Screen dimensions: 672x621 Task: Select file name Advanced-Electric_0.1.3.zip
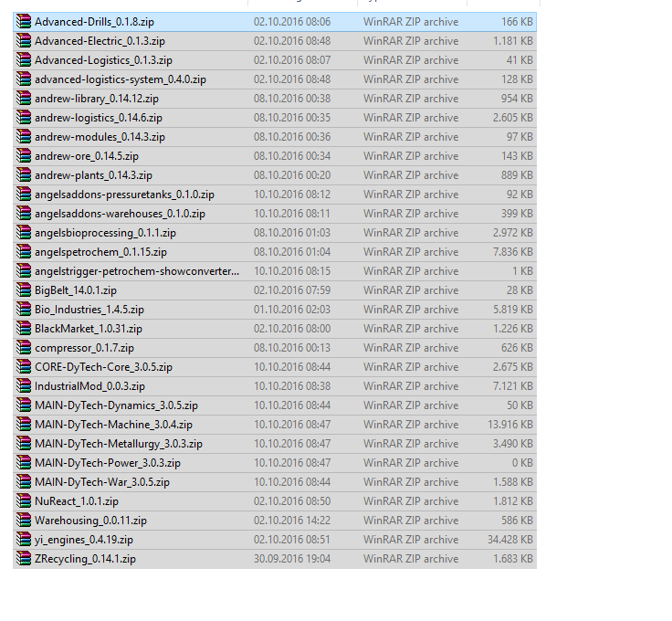[100, 41]
